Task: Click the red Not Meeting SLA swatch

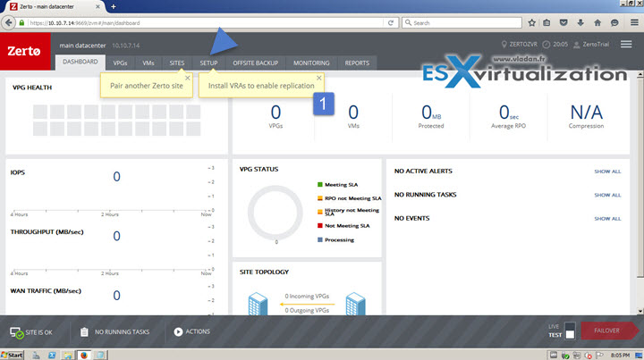Action: pos(320,225)
